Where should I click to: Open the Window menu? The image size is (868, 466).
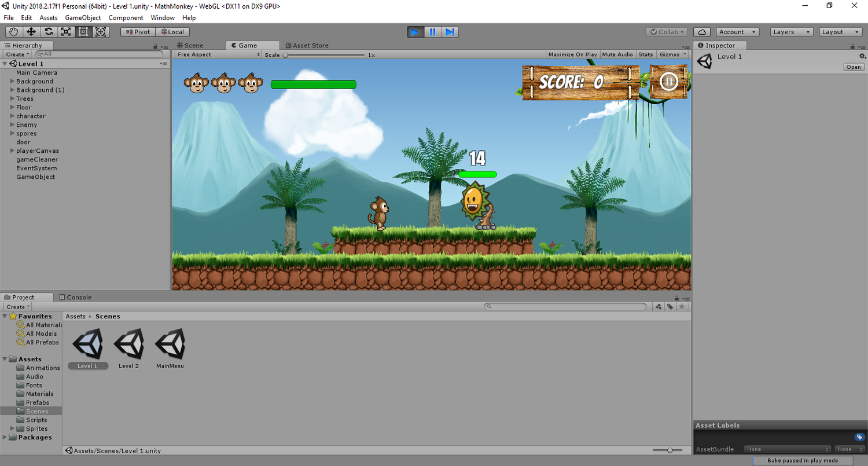(x=163, y=18)
